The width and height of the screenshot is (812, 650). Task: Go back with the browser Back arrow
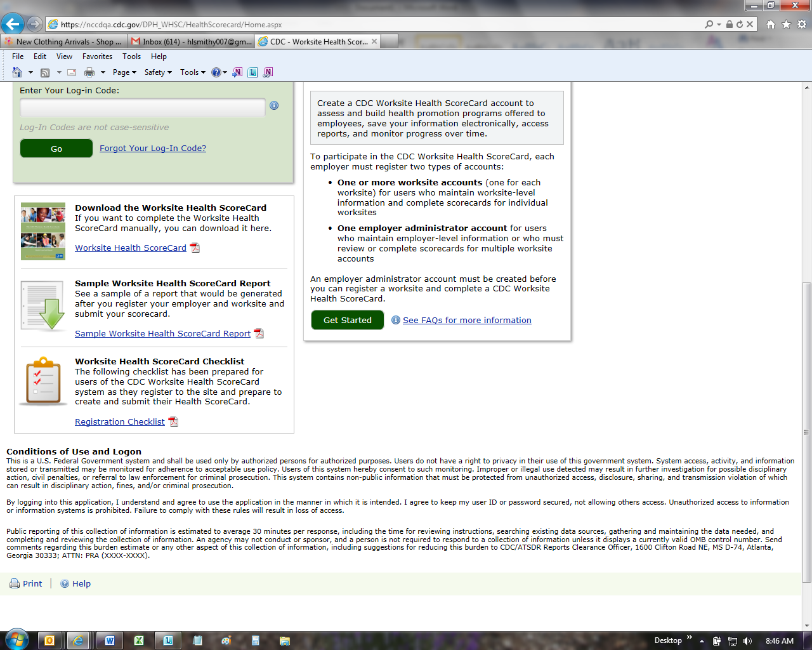[13, 24]
